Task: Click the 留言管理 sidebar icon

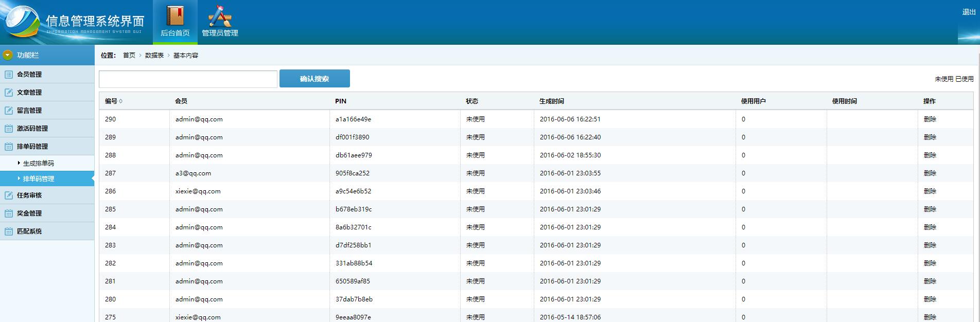Action: point(9,111)
